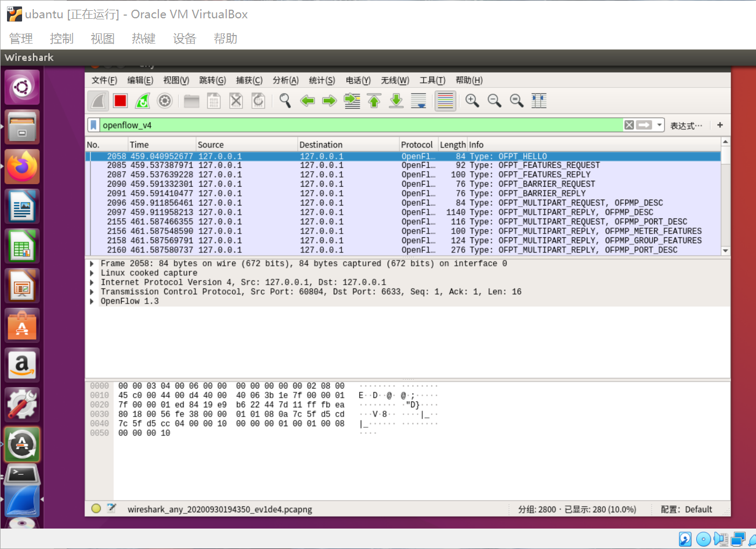Click the start capture shark fin icon
The height and width of the screenshot is (549, 756).
coord(98,101)
